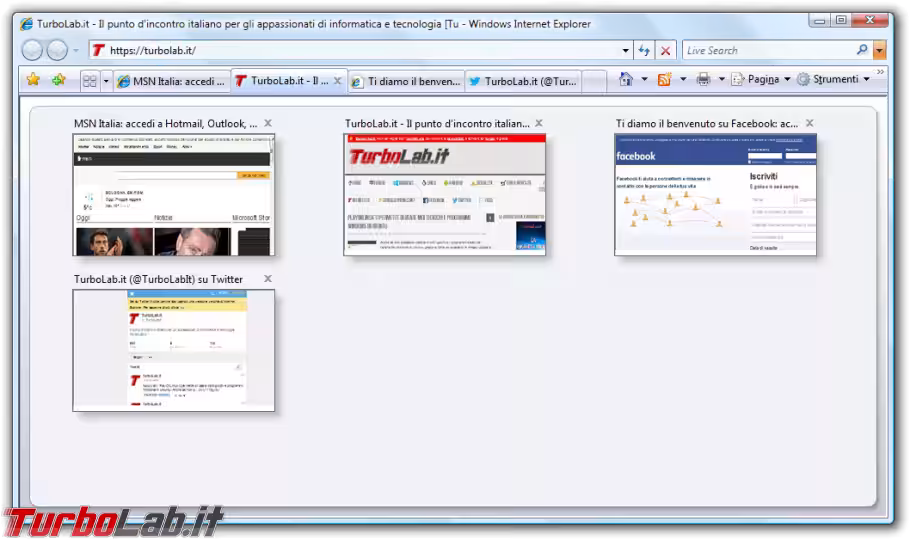Viewport: 910px width, 540px height.
Task: Open the Strumenti dropdown menu
Action: (833, 80)
